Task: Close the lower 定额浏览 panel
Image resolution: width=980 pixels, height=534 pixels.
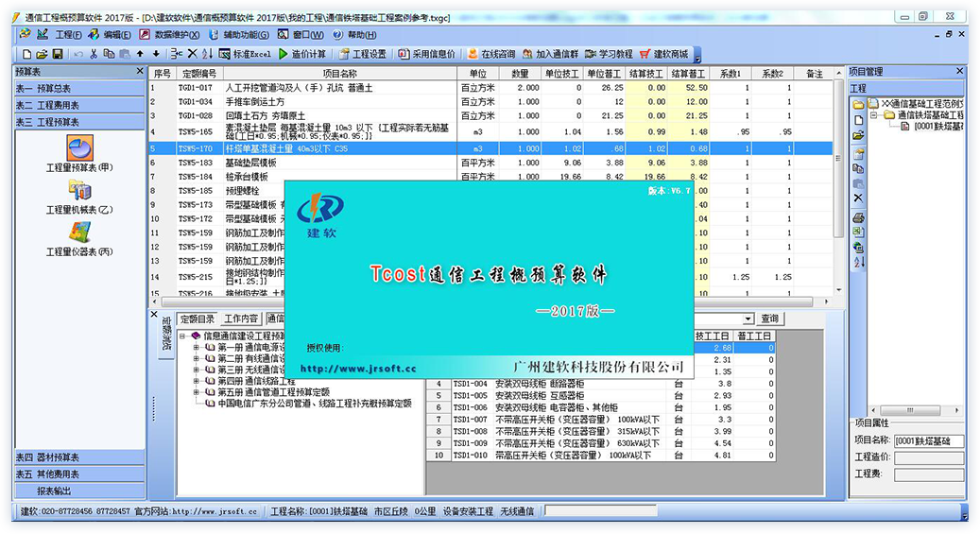Action: (154, 315)
